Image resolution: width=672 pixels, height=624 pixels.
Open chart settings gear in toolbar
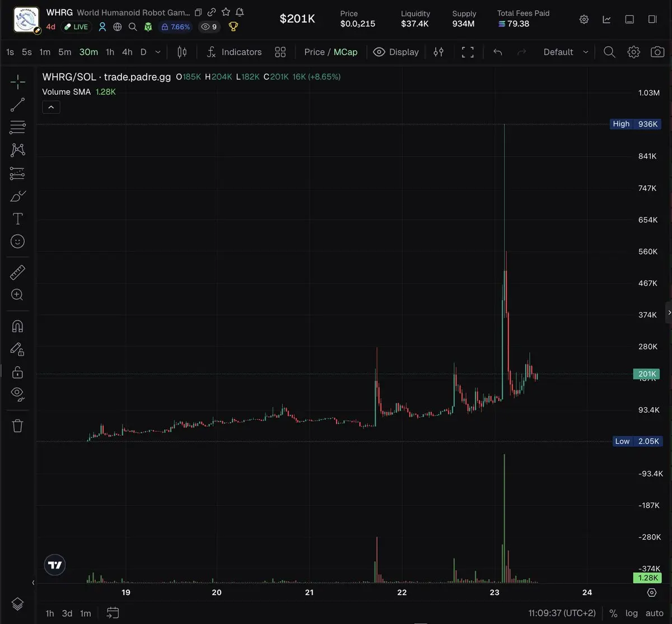[x=633, y=52]
